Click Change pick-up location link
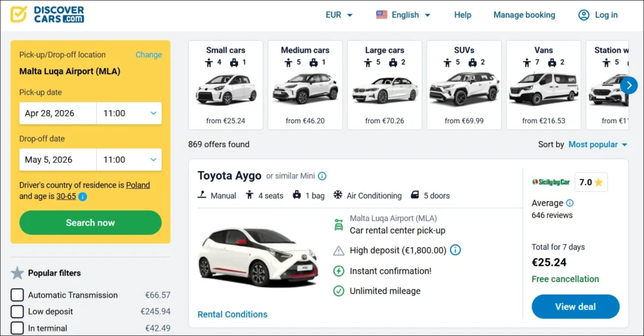The image size is (644, 336). pyautogui.click(x=148, y=55)
